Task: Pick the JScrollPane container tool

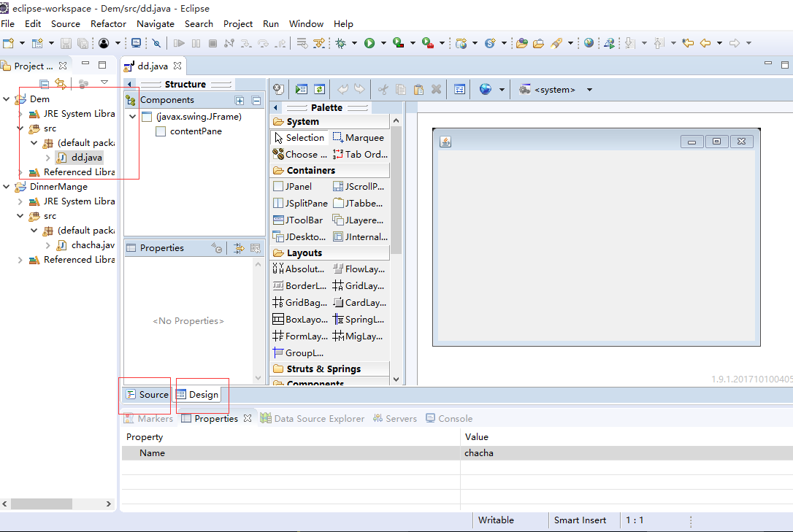Action: (x=359, y=186)
